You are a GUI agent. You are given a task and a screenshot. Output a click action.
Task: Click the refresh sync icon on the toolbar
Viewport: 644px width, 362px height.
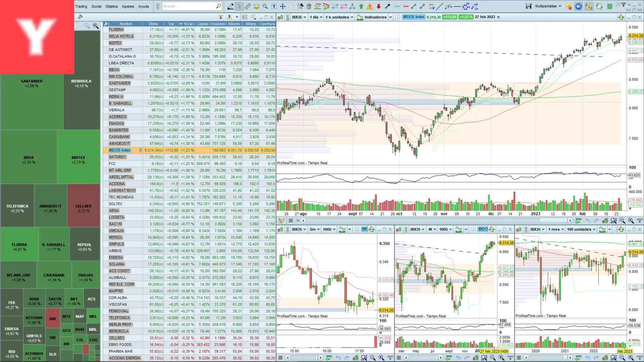pyautogui.click(x=600, y=6)
